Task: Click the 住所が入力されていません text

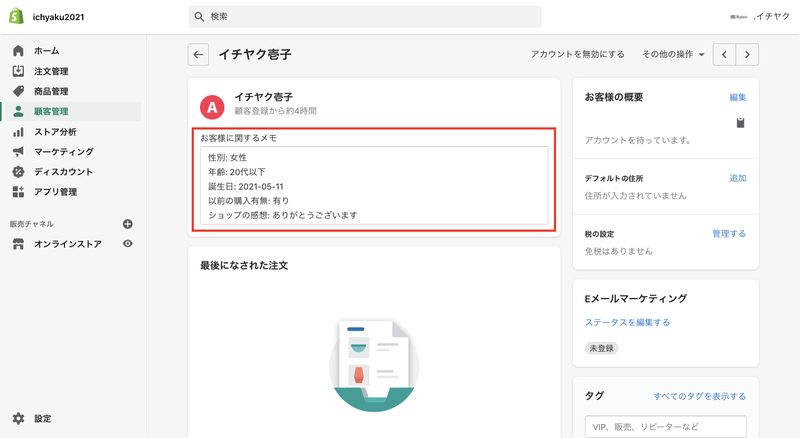Action: click(636, 196)
